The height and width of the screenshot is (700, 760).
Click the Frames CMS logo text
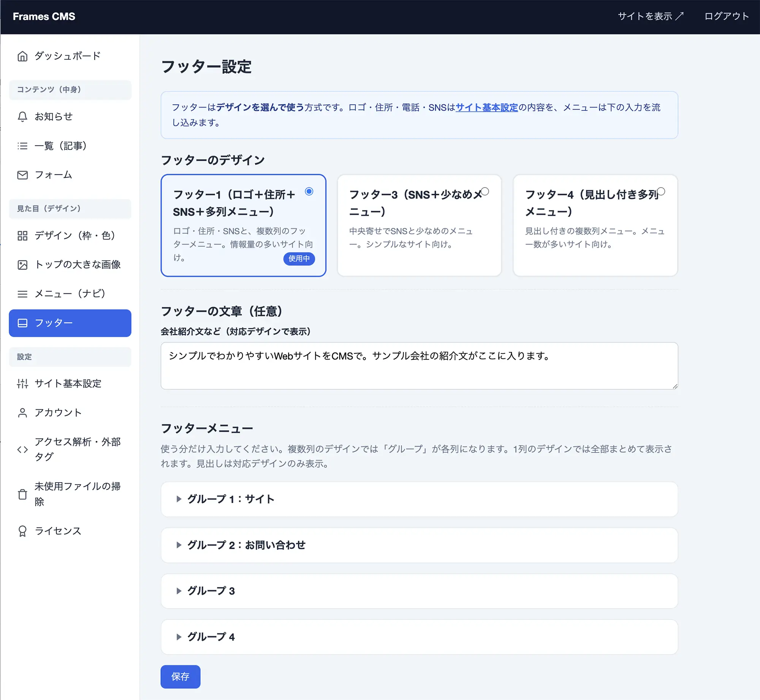click(44, 16)
